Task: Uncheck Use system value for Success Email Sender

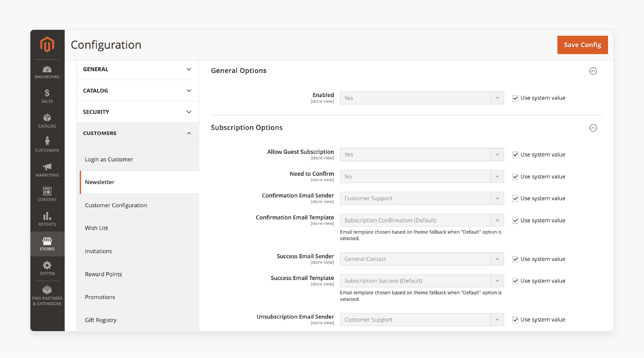Action: coord(515,260)
